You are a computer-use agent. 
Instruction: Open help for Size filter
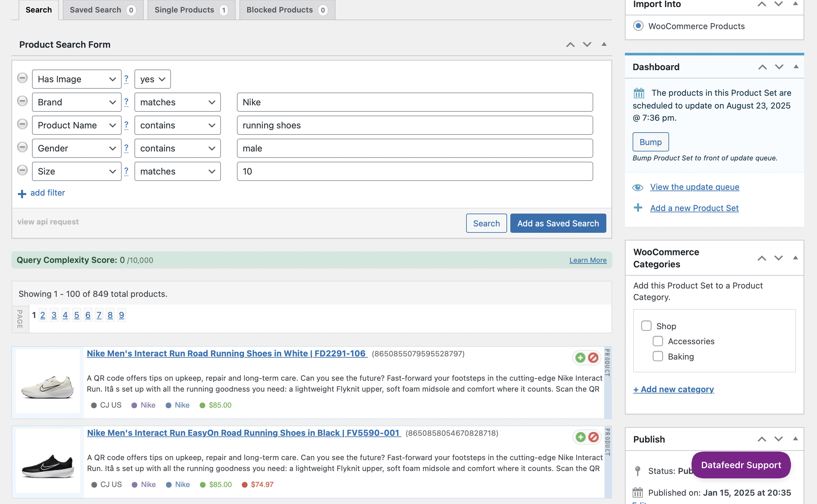tap(126, 171)
